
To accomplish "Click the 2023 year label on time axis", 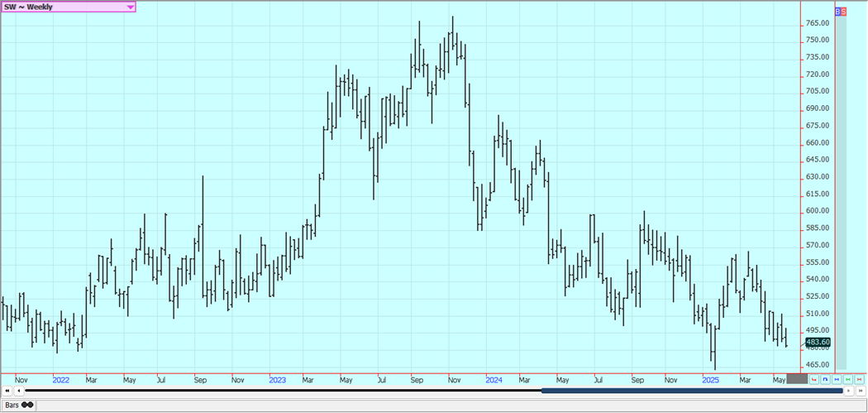I will [x=278, y=380].
